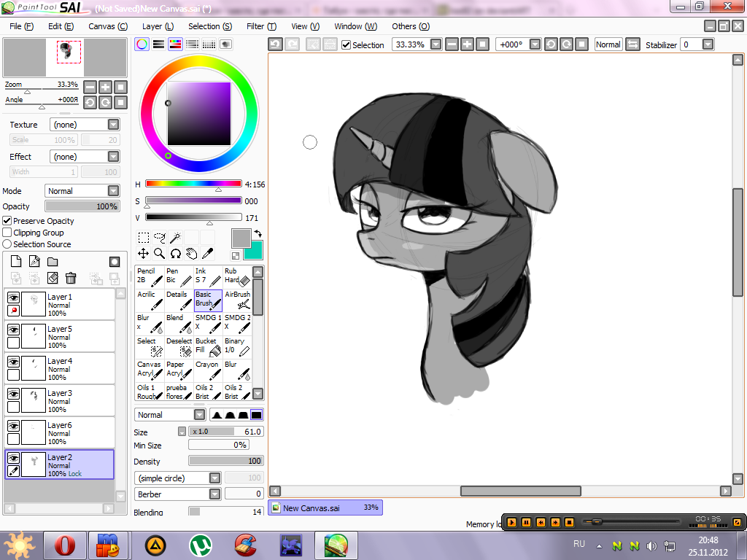Open the Layer menu
The height and width of the screenshot is (560, 747).
click(158, 26)
